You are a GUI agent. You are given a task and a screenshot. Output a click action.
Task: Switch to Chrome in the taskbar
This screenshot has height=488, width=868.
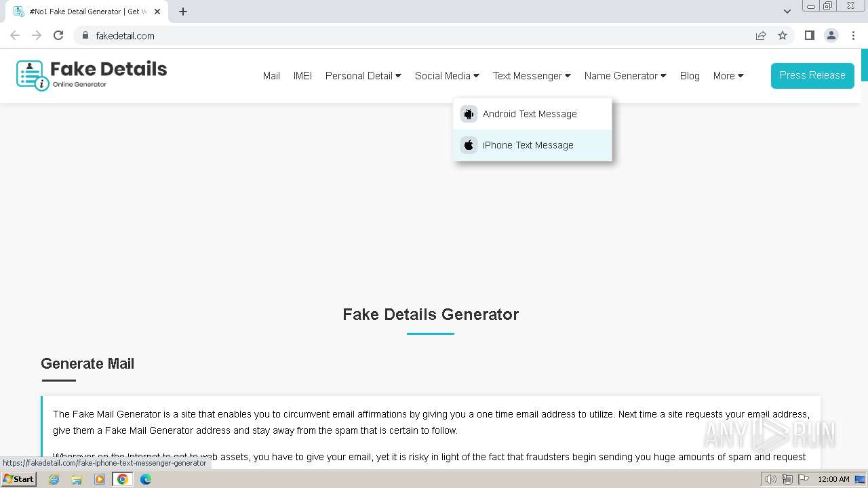pyautogui.click(x=123, y=479)
